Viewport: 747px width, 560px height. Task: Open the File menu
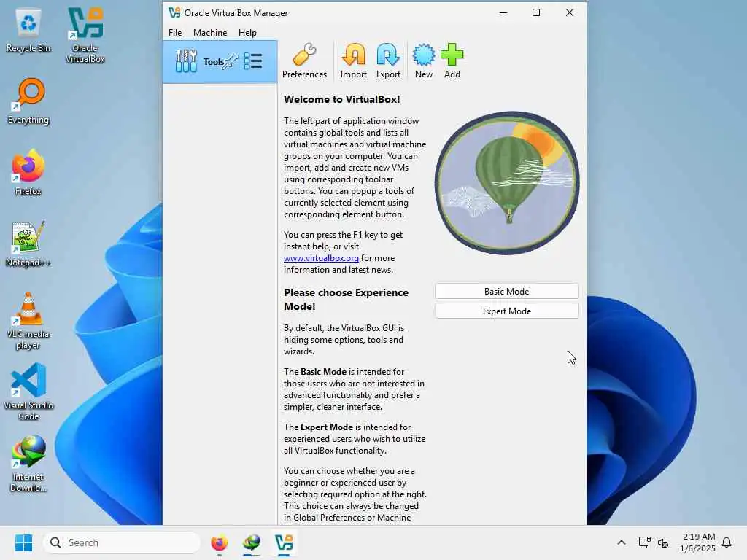[x=175, y=32]
